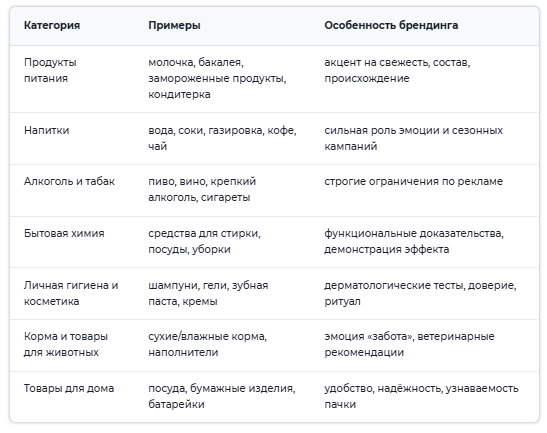Select the Алкоголь и табак cell
The height and width of the screenshot is (433, 547).
(69, 181)
